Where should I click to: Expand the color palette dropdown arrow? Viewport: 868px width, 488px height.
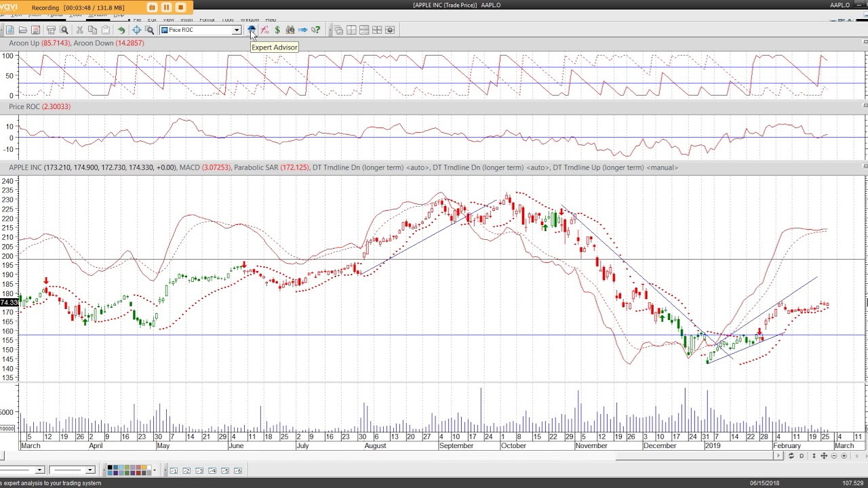(x=155, y=470)
